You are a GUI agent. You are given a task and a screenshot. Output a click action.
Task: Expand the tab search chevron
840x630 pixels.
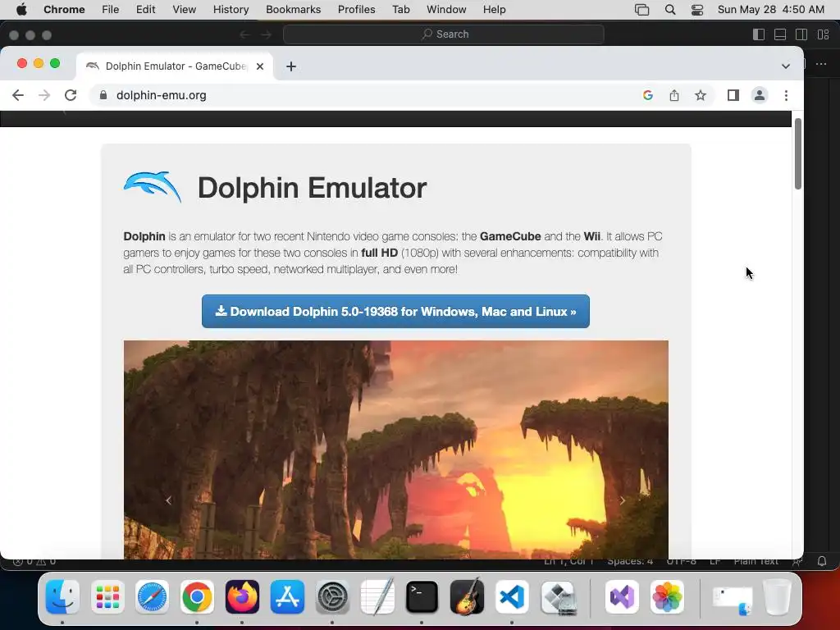coord(785,66)
